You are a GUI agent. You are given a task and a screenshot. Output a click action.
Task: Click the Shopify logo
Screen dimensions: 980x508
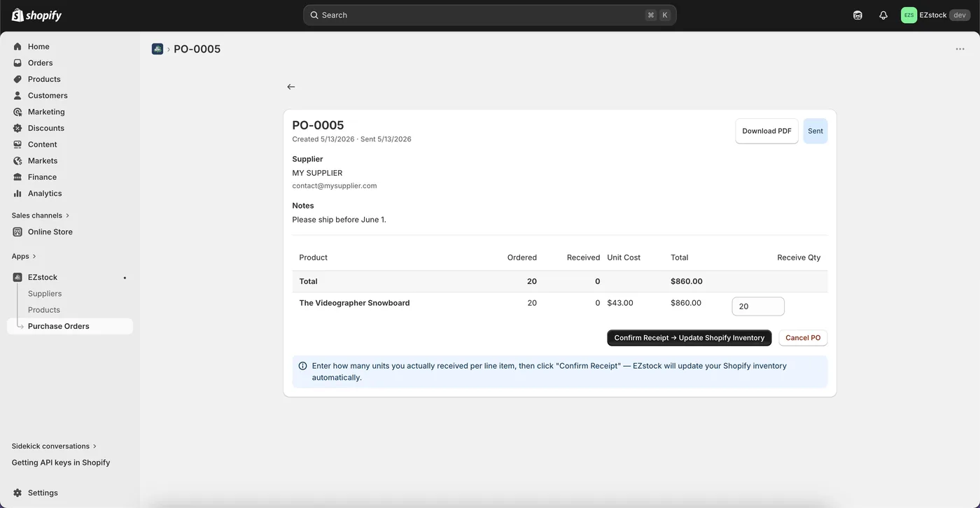coord(37,15)
